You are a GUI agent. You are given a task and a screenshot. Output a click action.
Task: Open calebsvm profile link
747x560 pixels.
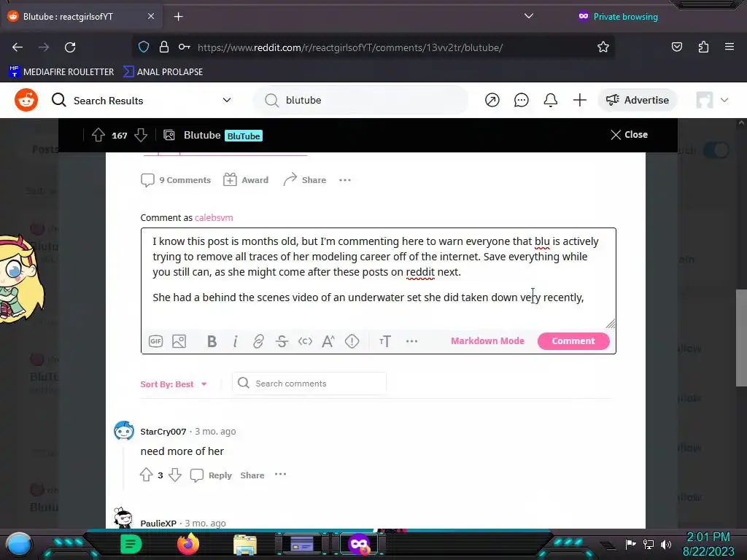214,217
